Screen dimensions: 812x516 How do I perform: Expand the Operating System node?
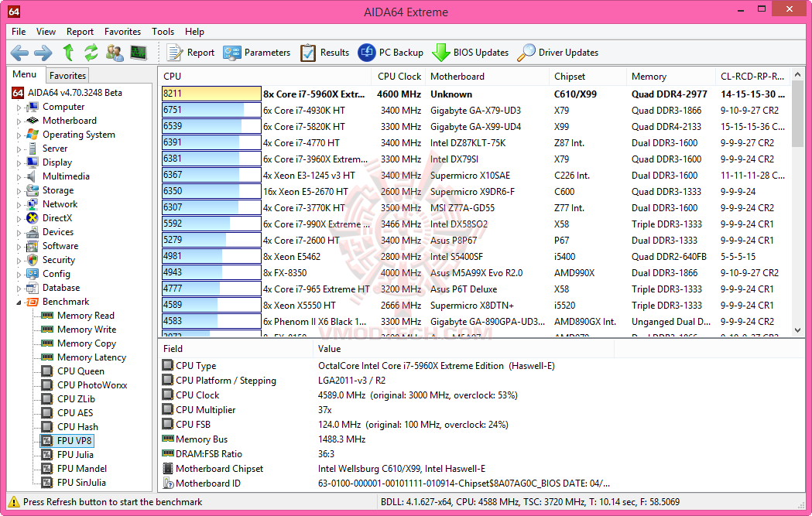19,135
